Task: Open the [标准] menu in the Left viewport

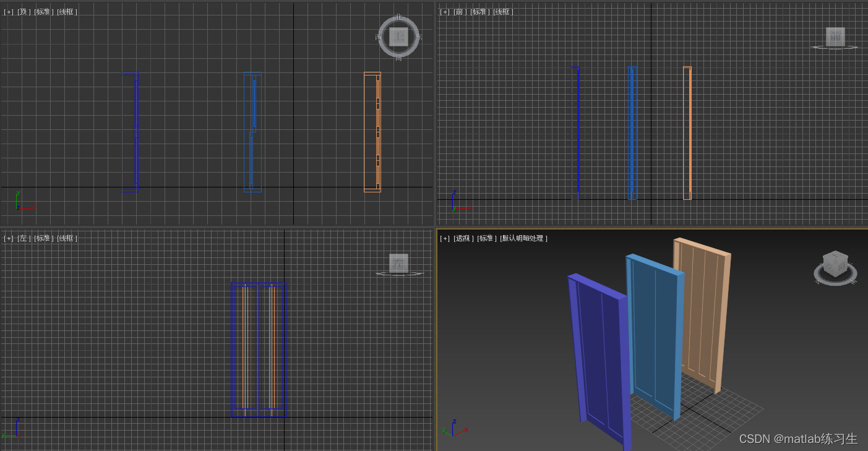Action: point(45,238)
